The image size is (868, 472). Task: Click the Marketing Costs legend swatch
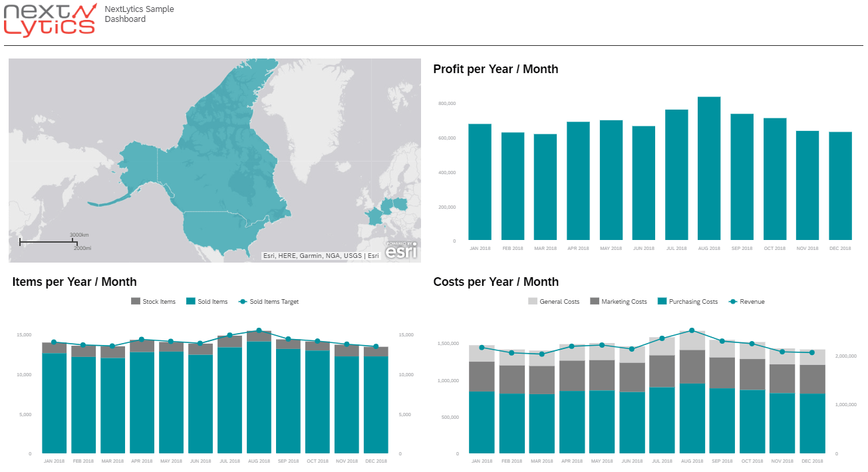click(x=593, y=301)
